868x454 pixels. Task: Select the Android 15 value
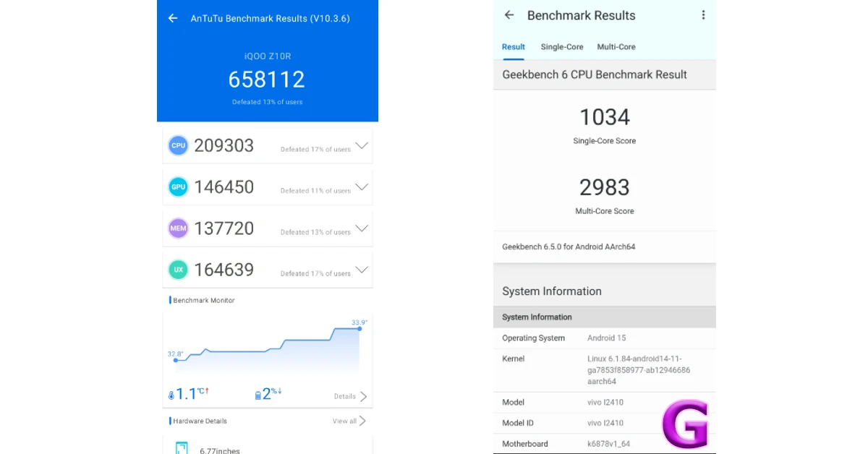click(606, 338)
